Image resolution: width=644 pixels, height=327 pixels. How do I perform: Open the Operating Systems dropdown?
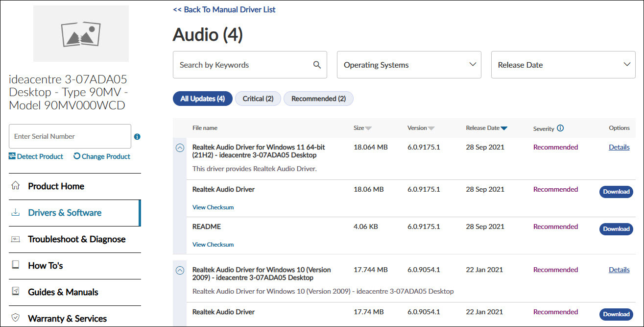(x=409, y=65)
